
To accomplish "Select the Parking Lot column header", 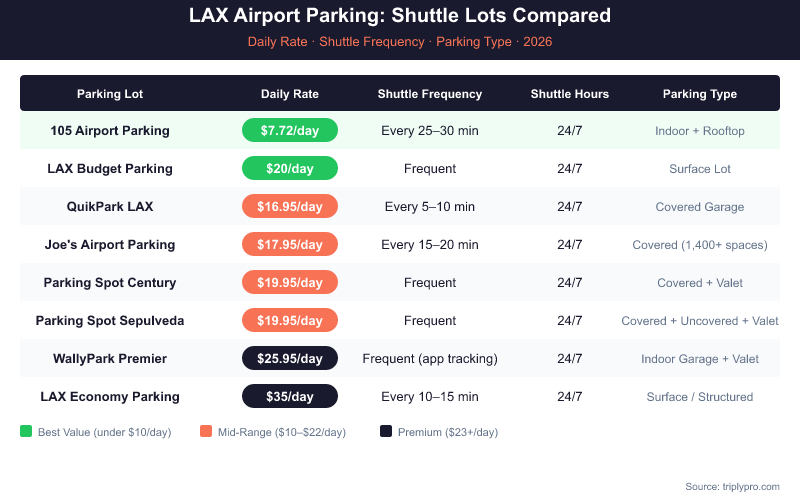I will tap(110, 94).
